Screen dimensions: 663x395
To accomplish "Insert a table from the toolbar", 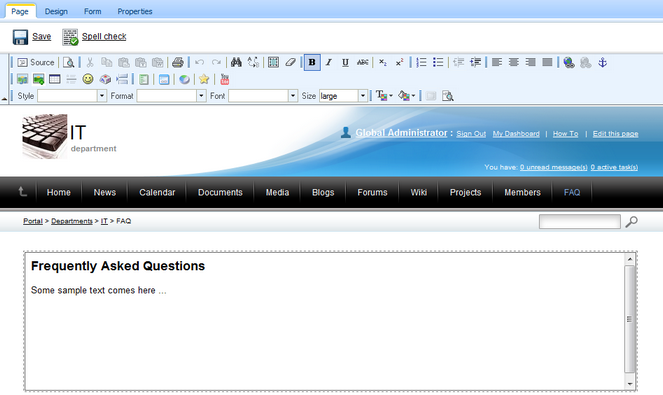I will 55,79.
